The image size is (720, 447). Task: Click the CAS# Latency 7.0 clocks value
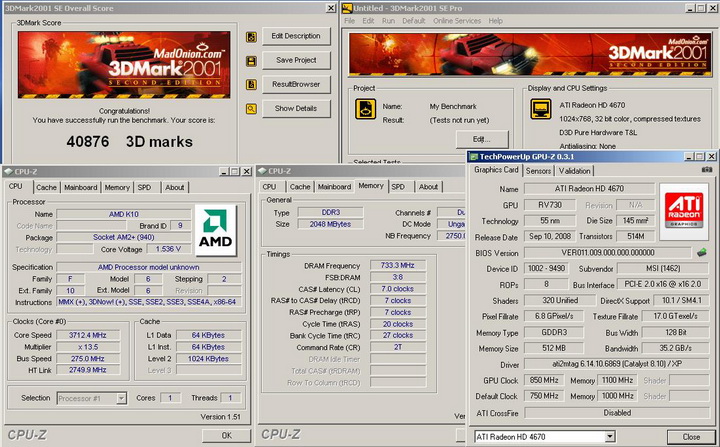398,289
